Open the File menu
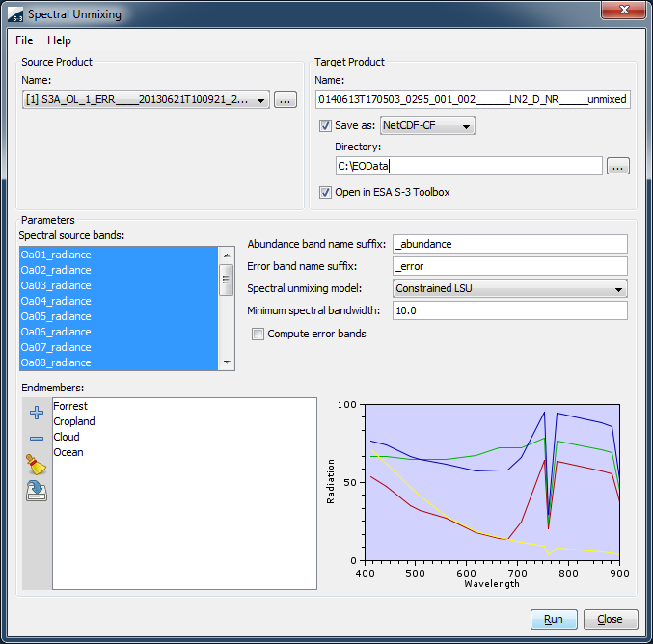Image resolution: width=653 pixels, height=644 pixels. (24, 40)
